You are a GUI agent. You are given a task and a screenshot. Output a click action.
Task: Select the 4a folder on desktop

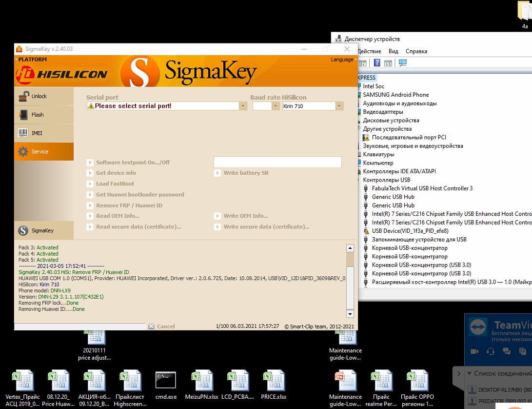525,15
